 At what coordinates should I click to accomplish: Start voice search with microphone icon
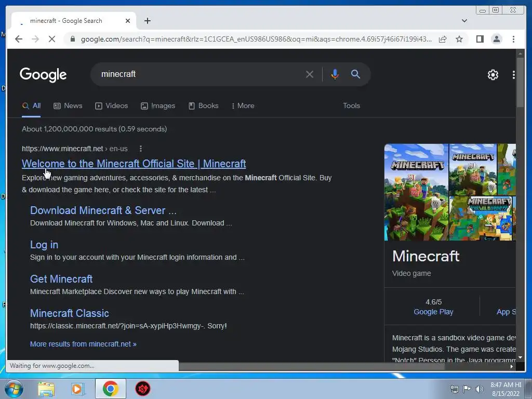point(335,74)
